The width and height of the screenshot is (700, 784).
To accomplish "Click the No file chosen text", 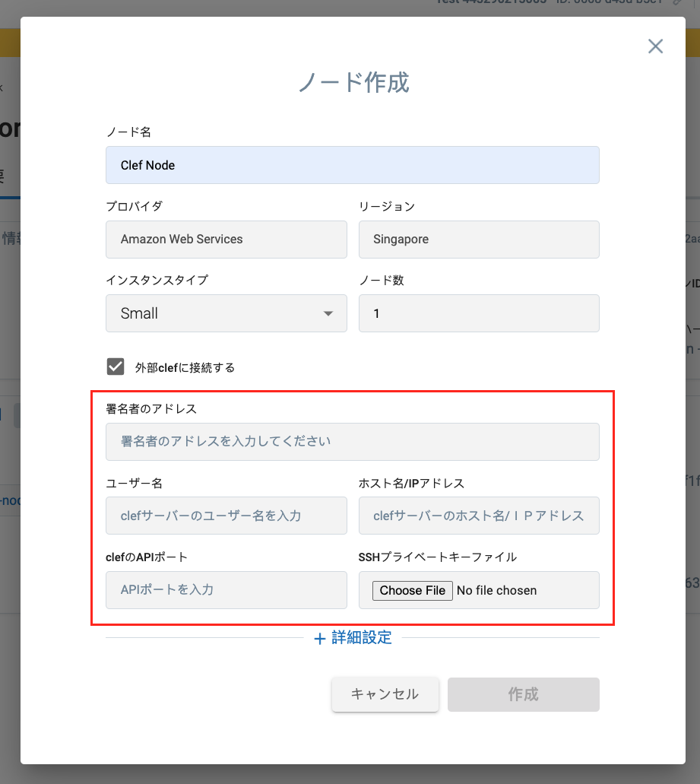I will (x=496, y=591).
